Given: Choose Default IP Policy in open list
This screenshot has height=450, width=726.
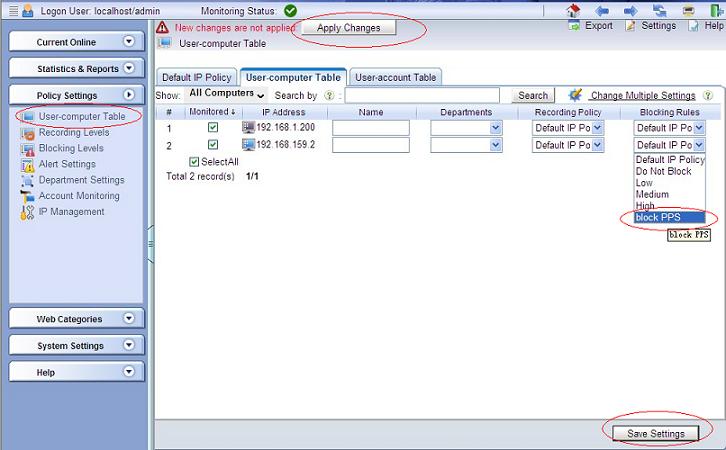Looking at the screenshot, I should click(x=670, y=160).
